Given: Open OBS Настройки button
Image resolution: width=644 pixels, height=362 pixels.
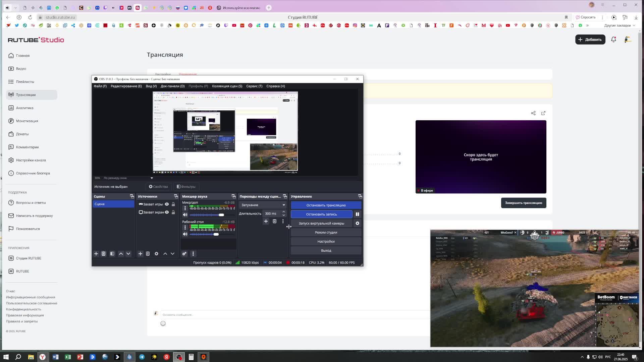Looking at the screenshot, I should 326,241.
